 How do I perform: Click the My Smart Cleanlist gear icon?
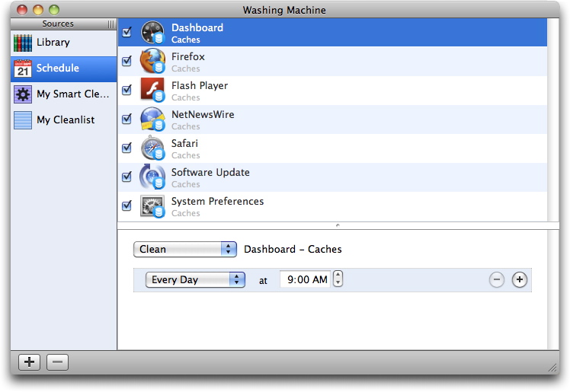click(23, 94)
